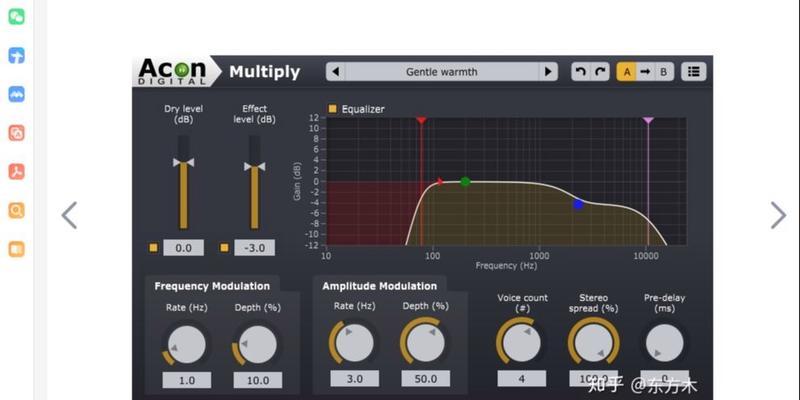Click the Amplitude Modulation Depth knob
This screenshot has width=800, height=400.
click(426, 342)
